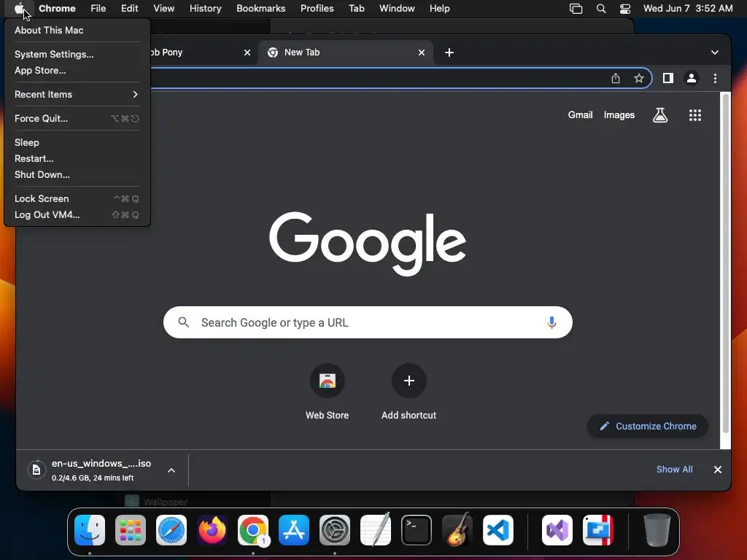
Task: Open the Images link
Action: [x=619, y=114]
